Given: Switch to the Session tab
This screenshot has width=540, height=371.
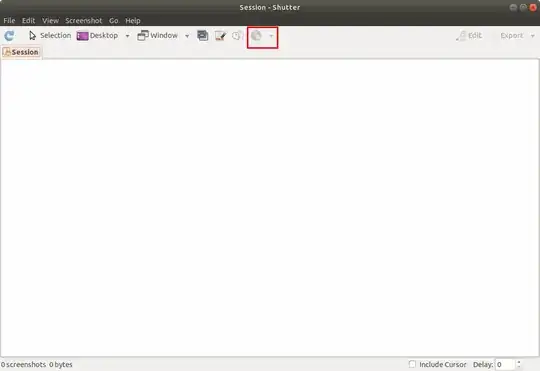Looking at the screenshot, I should point(21,52).
